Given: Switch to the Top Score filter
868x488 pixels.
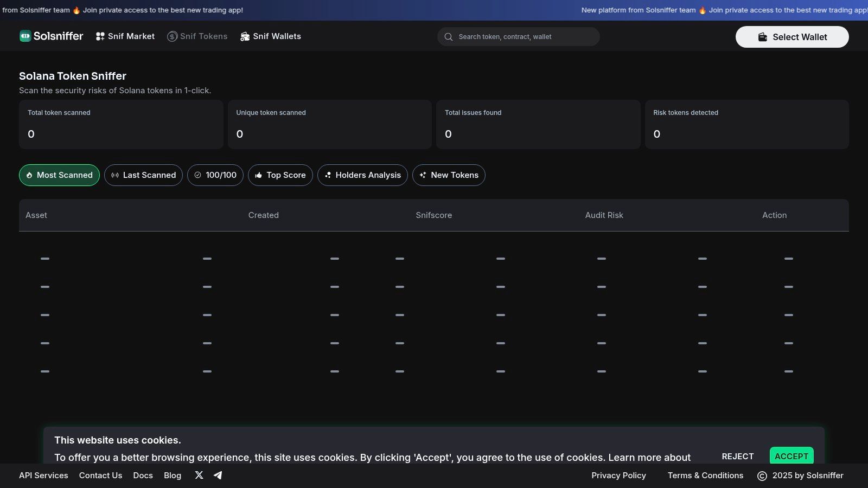Looking at the screenshot, I should [280, 175].
